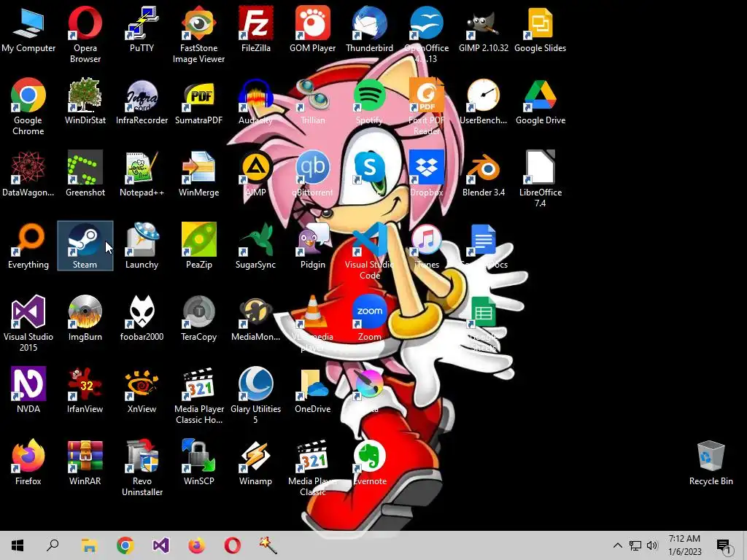
Task: Click the taskbar clock showing 7:12 AM
Action: coord(684,545)
